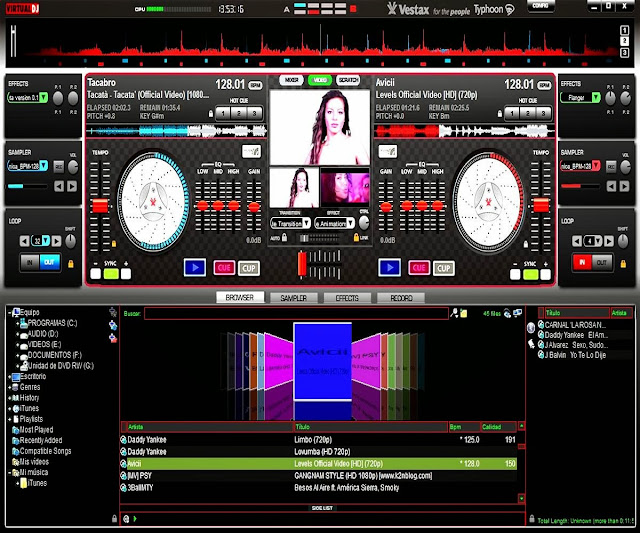Open the Flanger effect dropdown
Image resolution: width=640 pixels, height=533 pixels.
click(x=596, y=98)
